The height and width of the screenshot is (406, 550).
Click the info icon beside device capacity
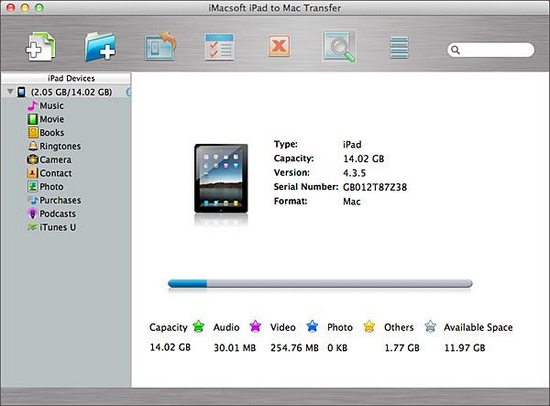tap(128, 92)
